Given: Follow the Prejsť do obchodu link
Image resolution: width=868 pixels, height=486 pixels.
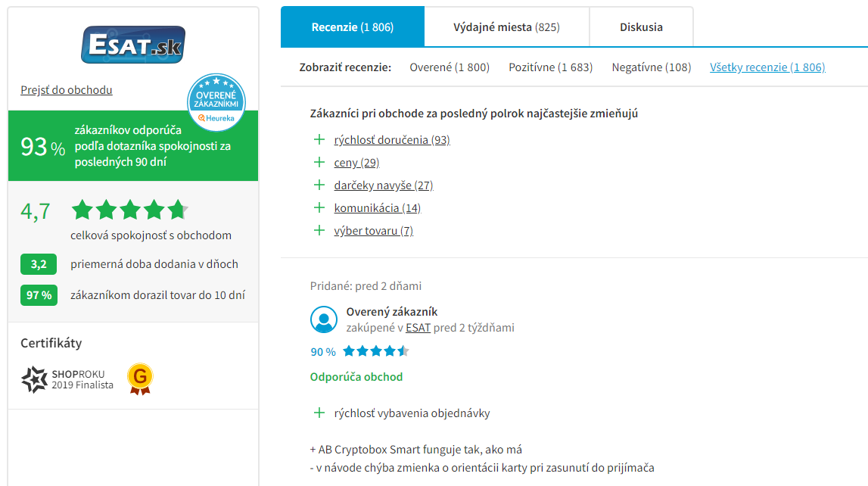Looking at the screenshot, I should [67, 89].
